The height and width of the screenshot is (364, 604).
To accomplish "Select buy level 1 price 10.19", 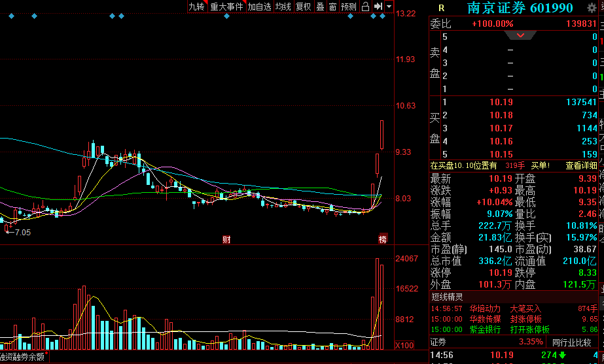I will [501, 102].
